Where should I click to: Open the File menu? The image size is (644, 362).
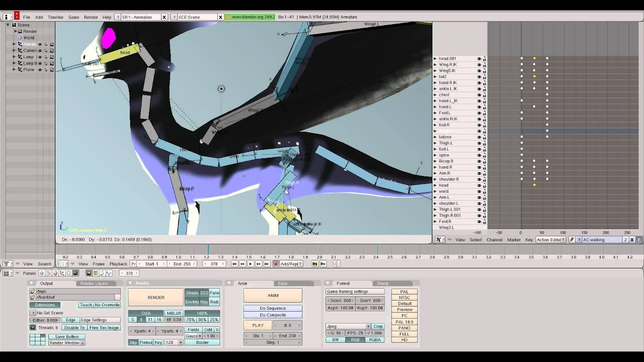click(x=26, y=17)
